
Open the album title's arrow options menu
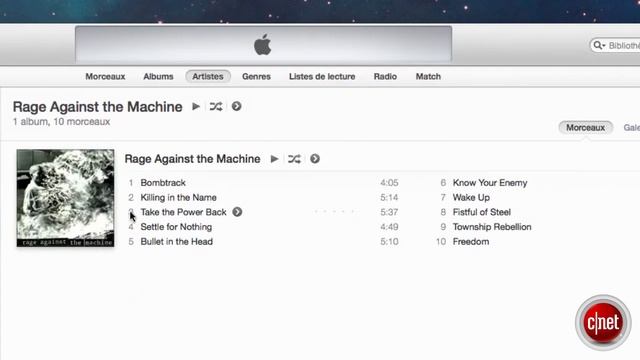(315, 159)
